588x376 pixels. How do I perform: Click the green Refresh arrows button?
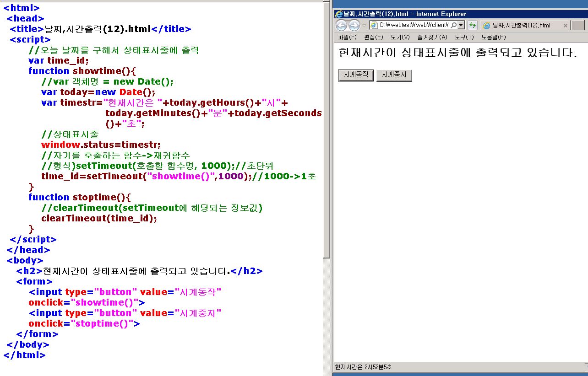click(473, 25)
